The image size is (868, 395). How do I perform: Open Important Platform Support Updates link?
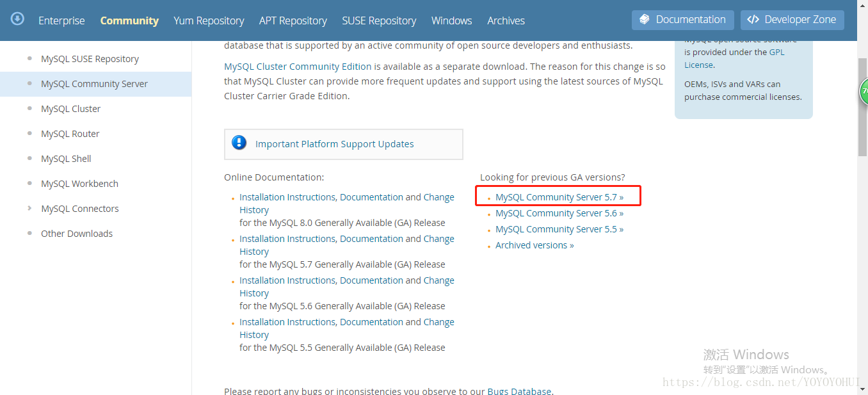(335, 144)
